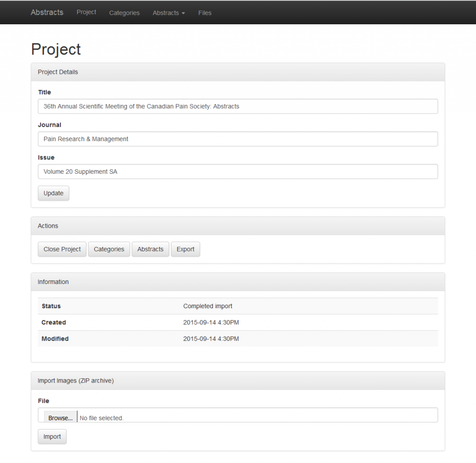
Task: Click the Information panel header
Action: [x=53, y=282]
